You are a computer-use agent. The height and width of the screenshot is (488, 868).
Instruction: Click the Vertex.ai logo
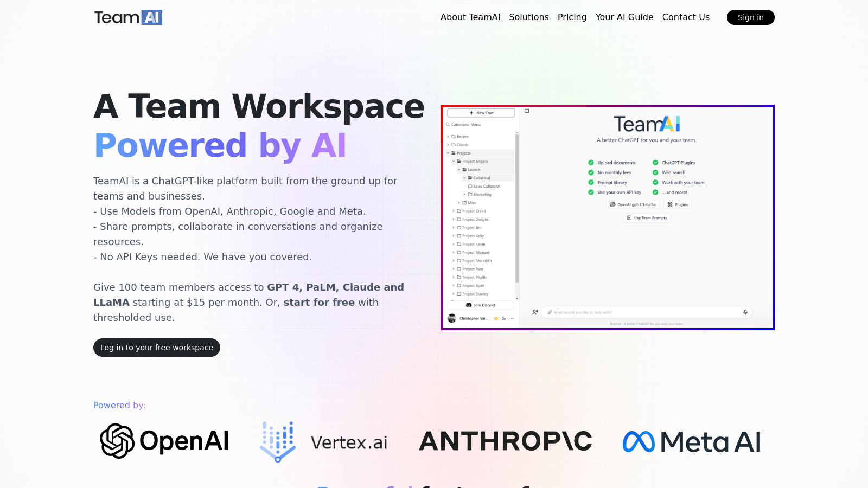(324, 442)
